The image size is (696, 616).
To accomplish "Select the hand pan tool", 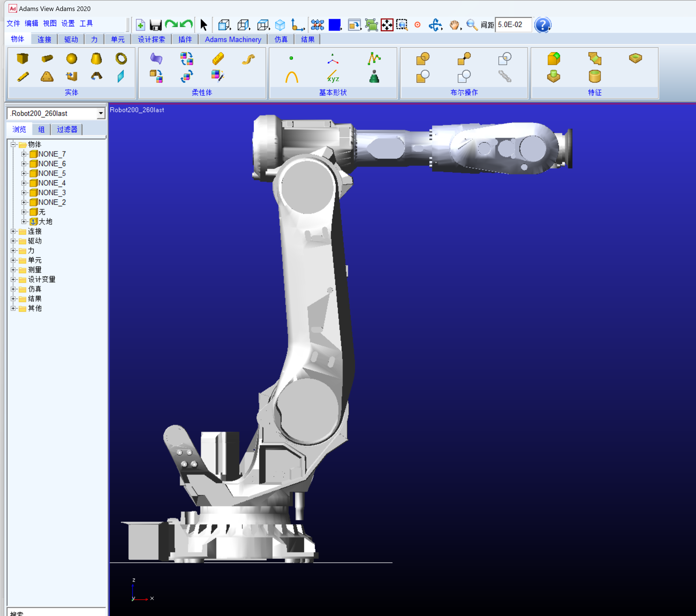I will coord(454,25).
